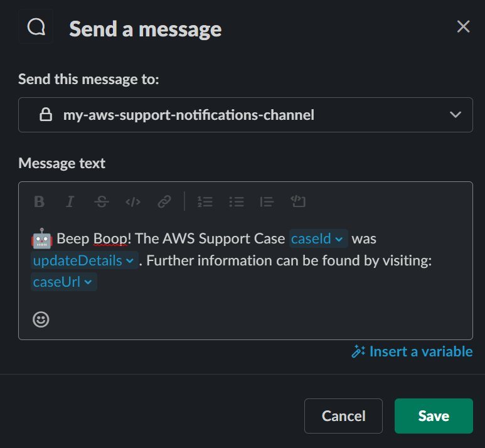This screenshot has height=448, width=485.
Task: Toggle strikethrough formatting button
Action: click(102, 201)
